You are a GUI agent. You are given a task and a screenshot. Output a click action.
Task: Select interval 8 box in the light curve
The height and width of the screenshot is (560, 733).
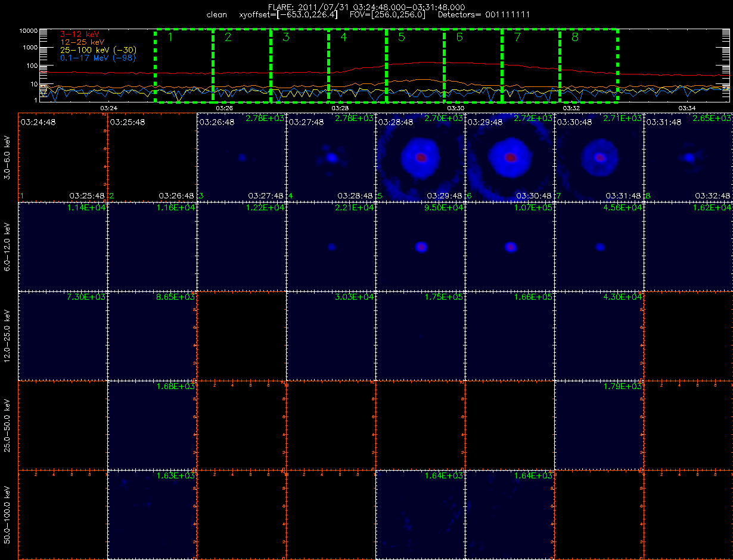click(589, 65)
